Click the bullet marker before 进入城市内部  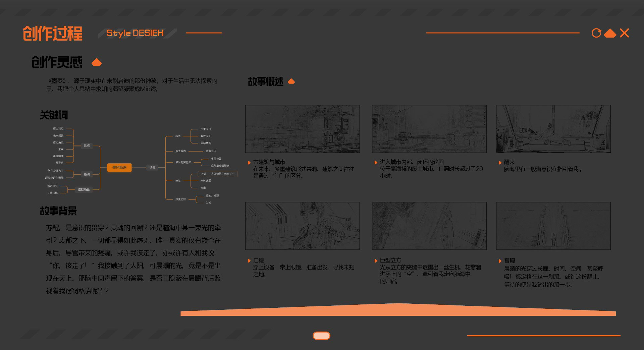[x=376, y=162]
